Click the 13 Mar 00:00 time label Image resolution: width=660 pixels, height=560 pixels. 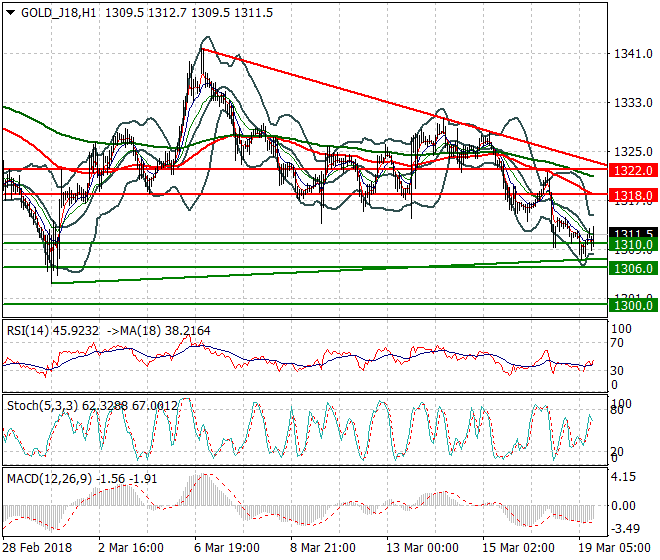[x=423, y=548]
